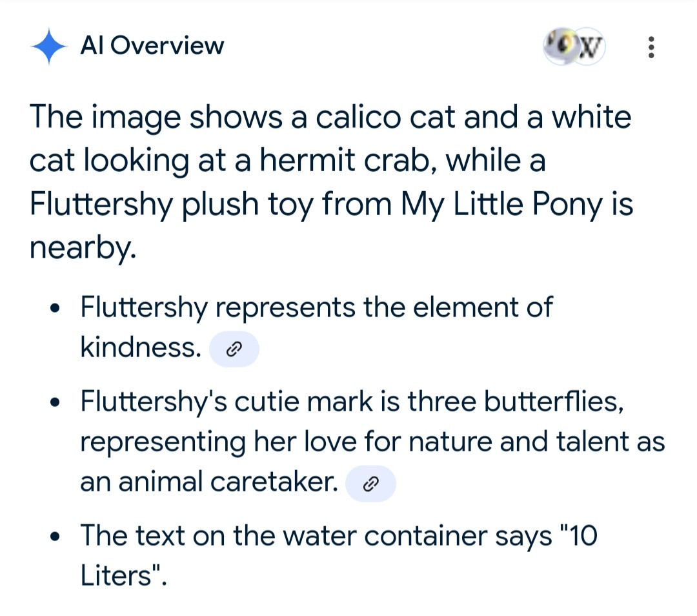Image resolution: width=697 pixels, height=616 pixels.
Task: Click the blue AI Overview sparkle icon
Action: (x=48, y=46)
